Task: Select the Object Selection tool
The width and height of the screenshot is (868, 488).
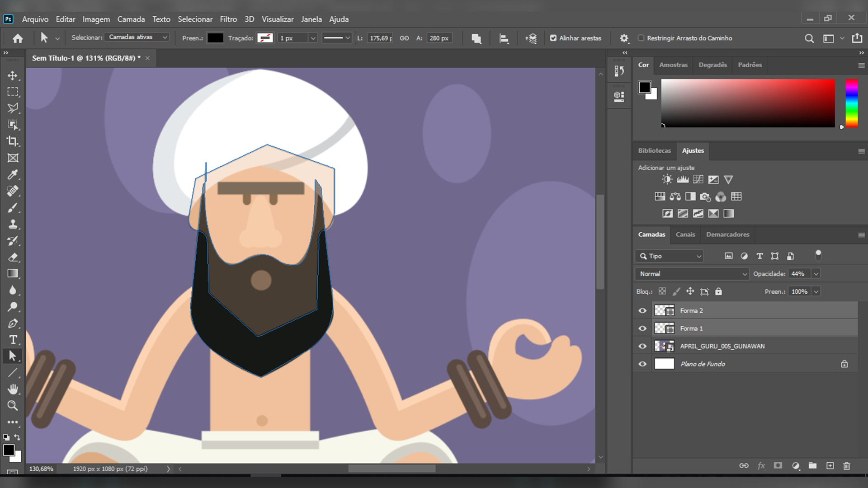Action: tap(13, 125)
